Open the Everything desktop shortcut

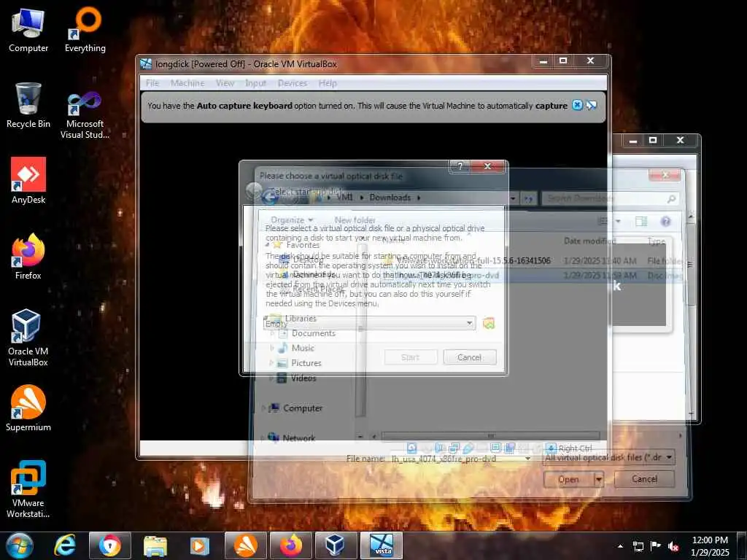coord(85,30)
